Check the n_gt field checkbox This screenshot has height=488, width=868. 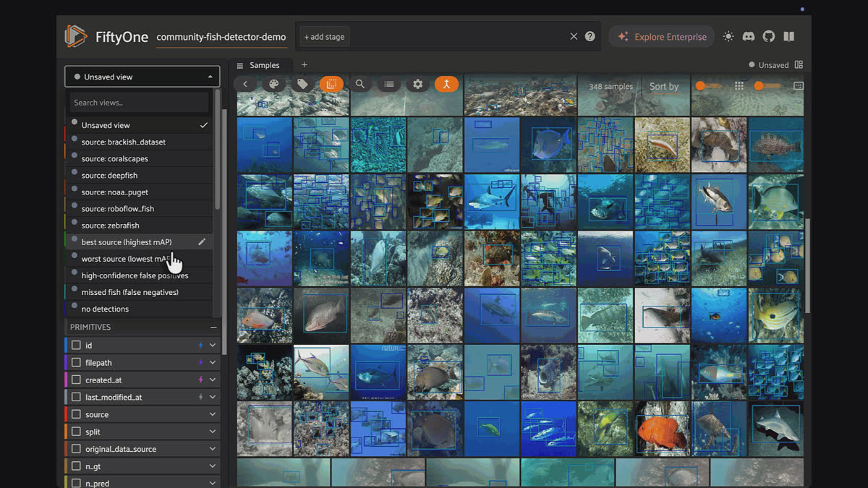click(76, 466)
